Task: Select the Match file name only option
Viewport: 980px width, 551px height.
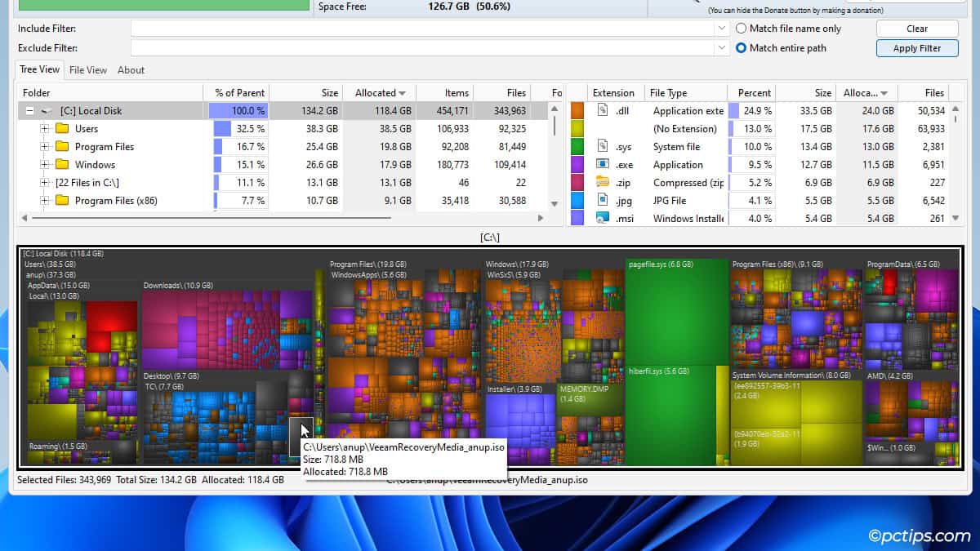Action: click(742, 28)
